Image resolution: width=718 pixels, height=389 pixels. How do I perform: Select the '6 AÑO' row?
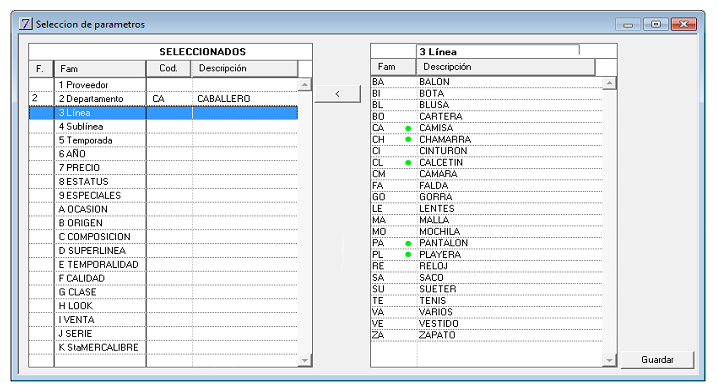tap(163, 154)
